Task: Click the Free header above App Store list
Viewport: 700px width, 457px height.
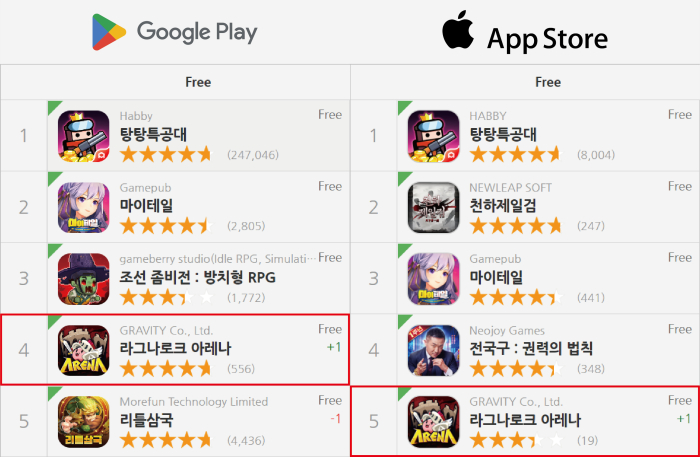Action: click(x=548, y=82)
